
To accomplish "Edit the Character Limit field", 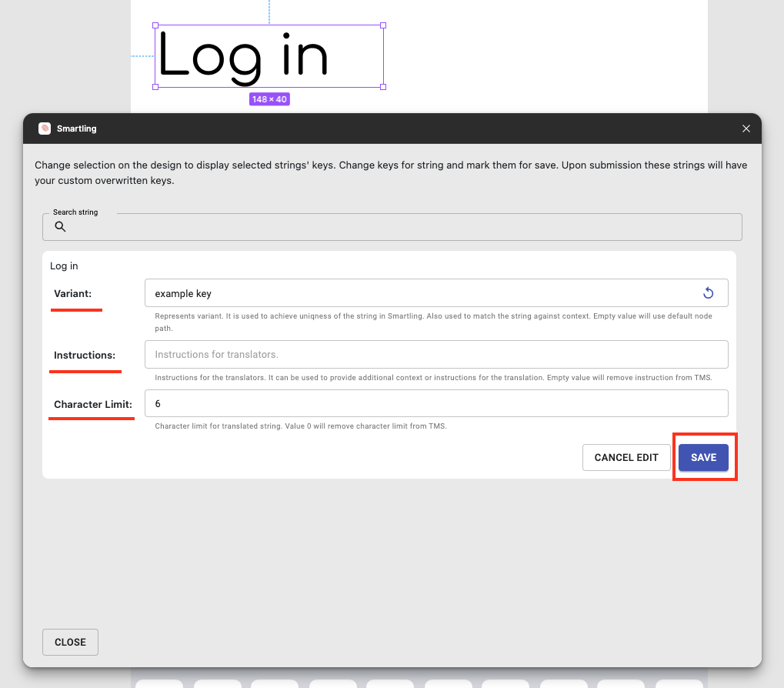I will 436,403.
